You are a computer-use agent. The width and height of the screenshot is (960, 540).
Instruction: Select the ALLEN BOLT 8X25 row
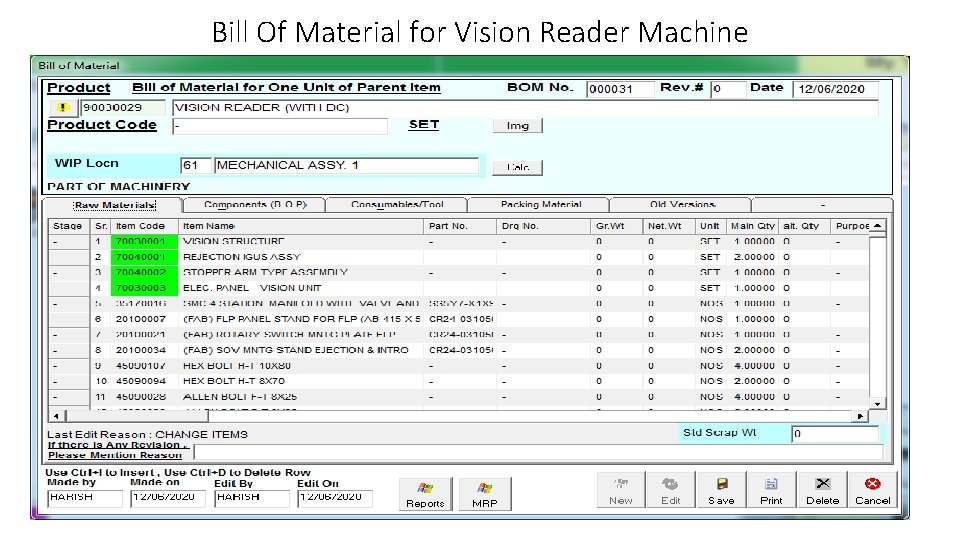[459, 397]
